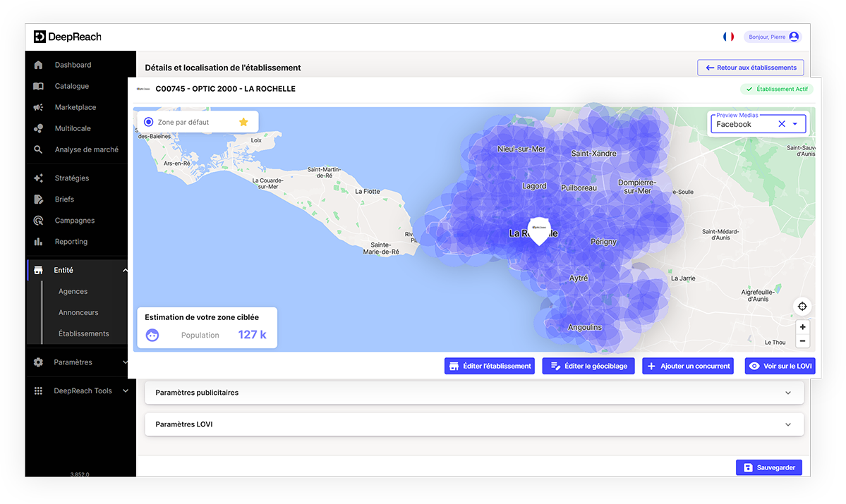
Task: Click the Angoulins label on map
Action: (x=585, y=327)
